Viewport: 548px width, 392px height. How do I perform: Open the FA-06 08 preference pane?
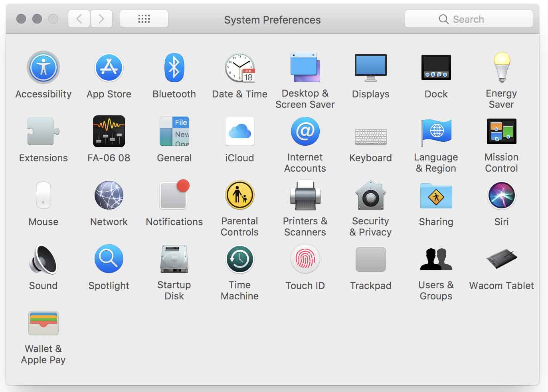(x=109, y=131)
